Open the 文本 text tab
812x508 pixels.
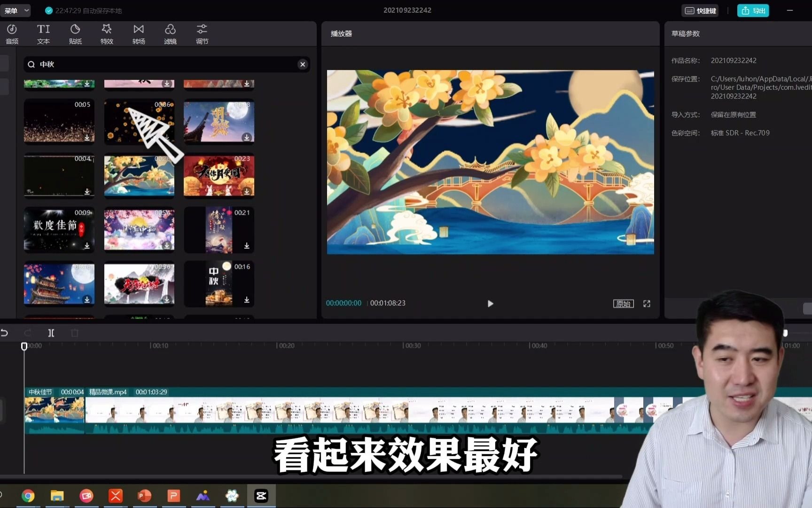coord(43,34)
